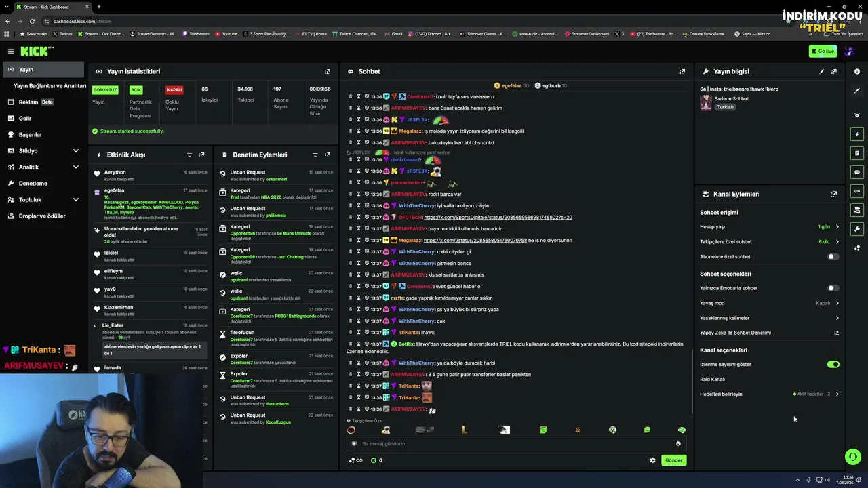The height and width of the screenshot is (488, 868).
Task: Edit stream info with the pencil in Yayın bilgisi
Action: pos(822,71)
